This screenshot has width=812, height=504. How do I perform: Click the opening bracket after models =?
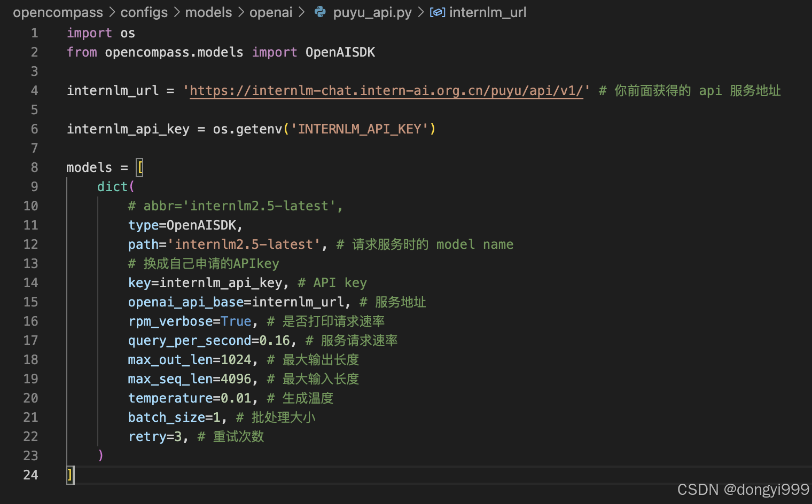pyautogui.click(x=139, y=167)
